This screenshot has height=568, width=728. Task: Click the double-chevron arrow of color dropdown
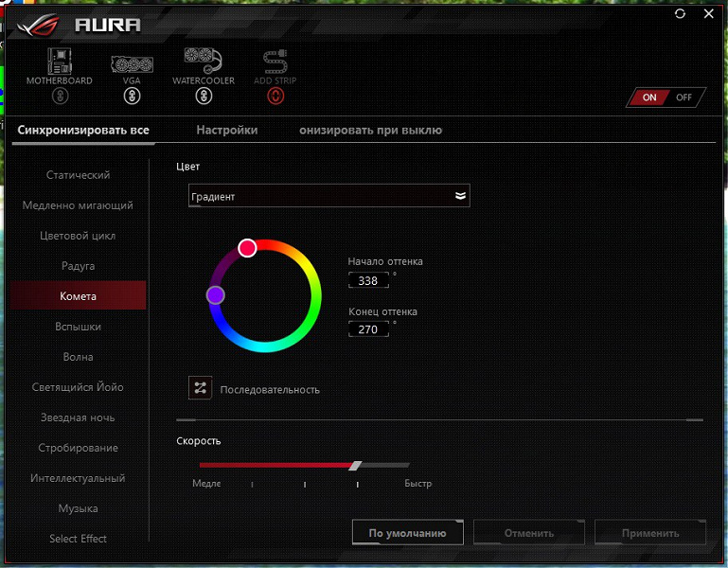[460, 196]
